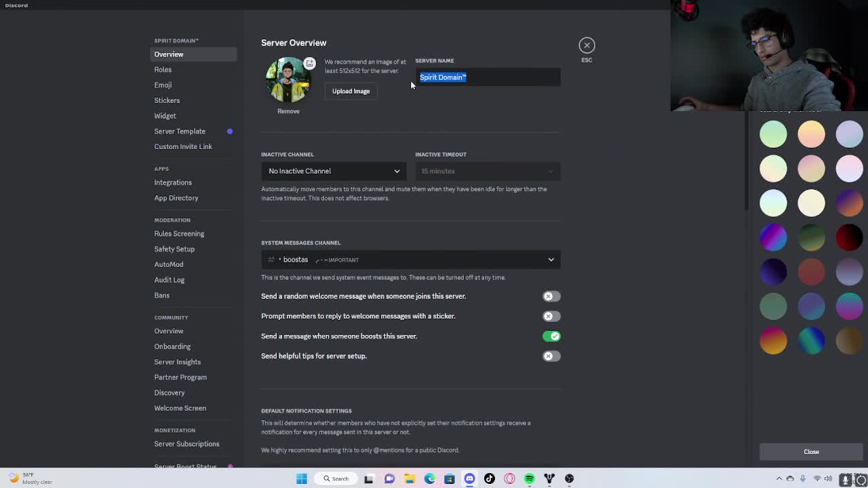
Task: Click Close in the color picker panel
Action: pos(811,452)
